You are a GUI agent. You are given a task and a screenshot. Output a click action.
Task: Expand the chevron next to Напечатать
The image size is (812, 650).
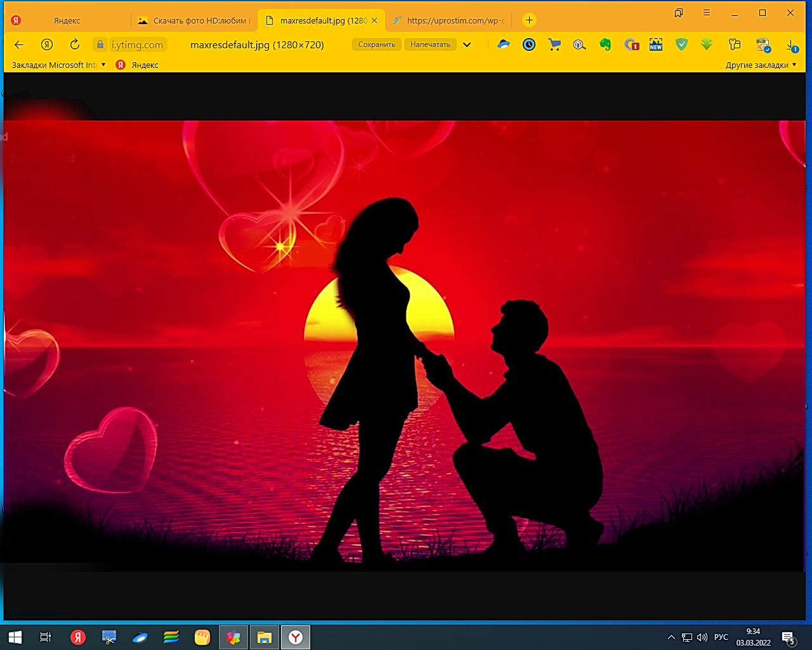click(x=467, y=44)
